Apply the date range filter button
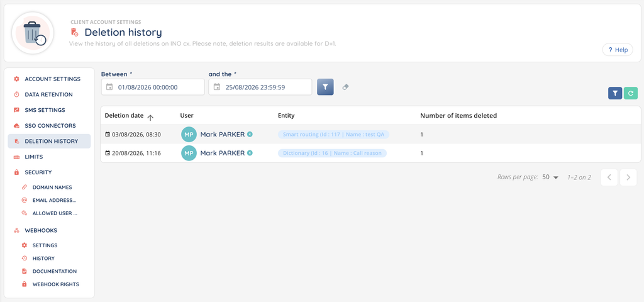Image resolution: width=644 pixels, height=302 pixels. tap(325, 87)
